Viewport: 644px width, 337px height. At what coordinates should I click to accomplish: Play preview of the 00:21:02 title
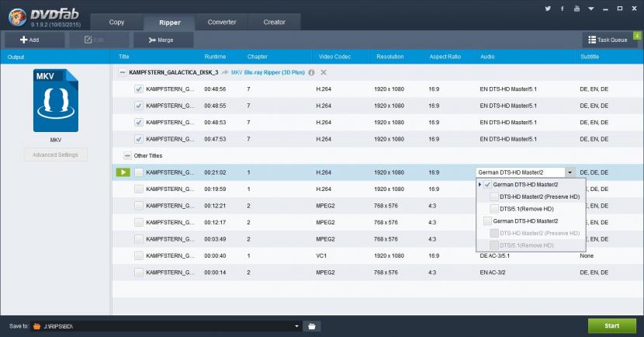[123, 172]
